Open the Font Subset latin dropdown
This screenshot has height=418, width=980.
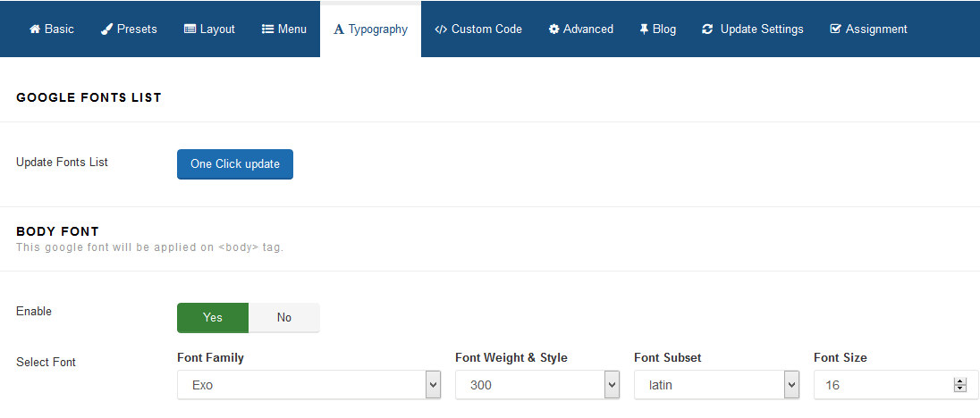click(715, 385)
